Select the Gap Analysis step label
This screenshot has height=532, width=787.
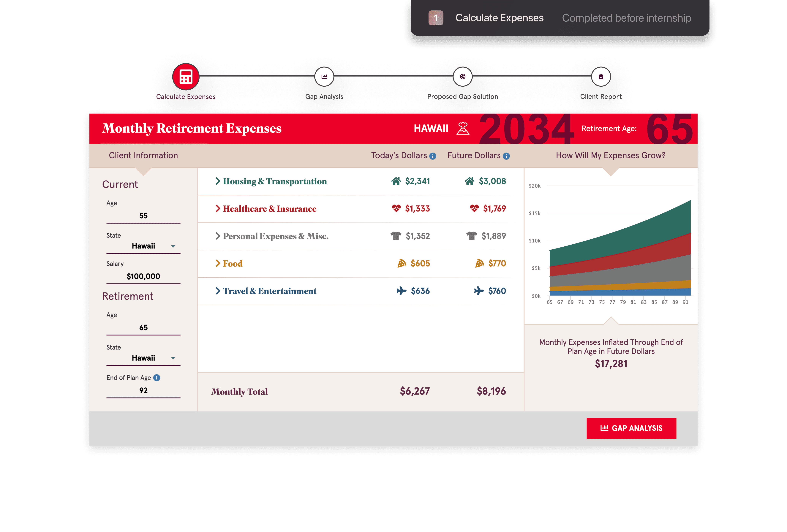click(324, 96)
